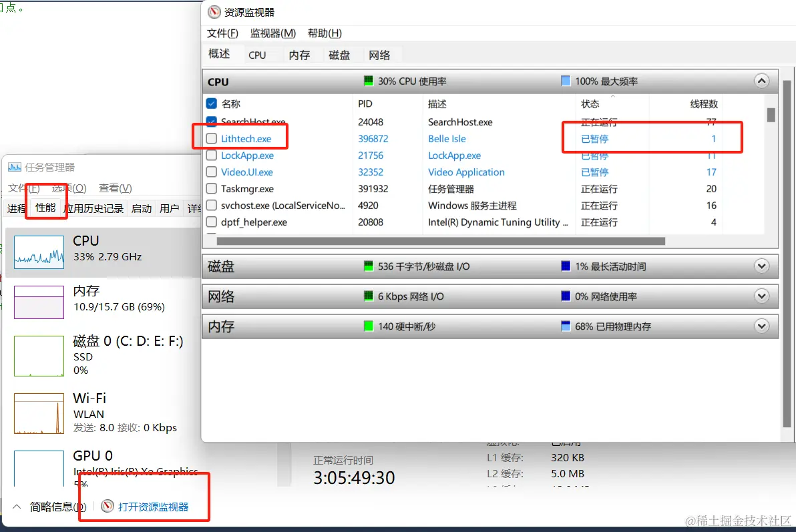Open the 文件(F) menu in Resource Monitor
The height and width of the screenshot is (532, 796).
(x=222, y=33)
